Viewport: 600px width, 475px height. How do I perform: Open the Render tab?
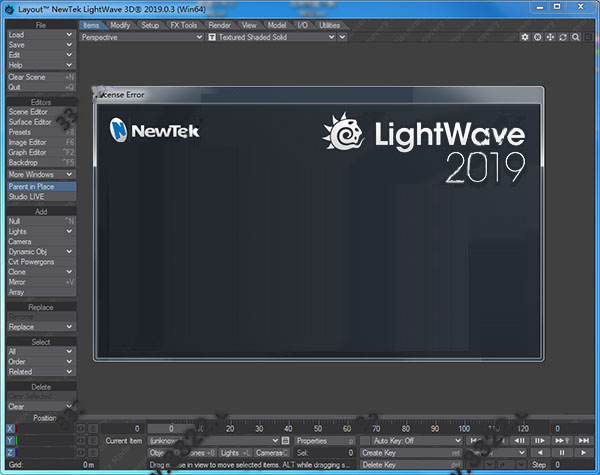[219, 24]
